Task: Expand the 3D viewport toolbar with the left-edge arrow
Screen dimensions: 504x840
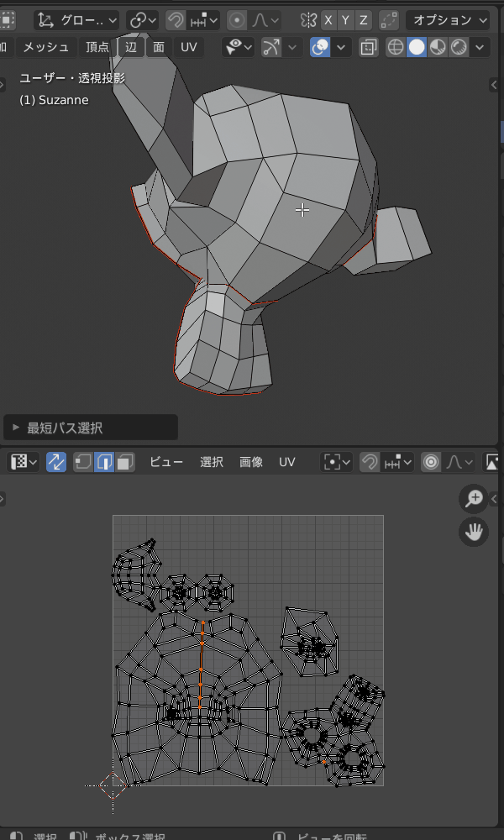Action: (3, 85)
